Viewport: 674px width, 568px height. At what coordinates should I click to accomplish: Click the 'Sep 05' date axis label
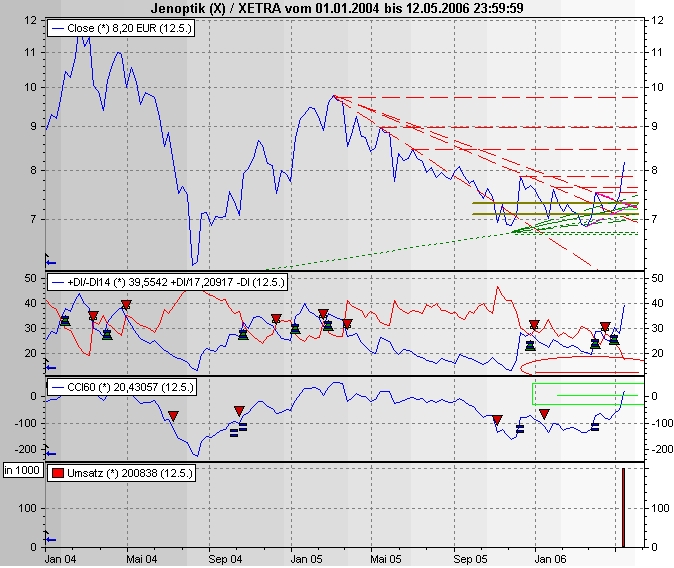pyautogui.click(x=470, y=559)
